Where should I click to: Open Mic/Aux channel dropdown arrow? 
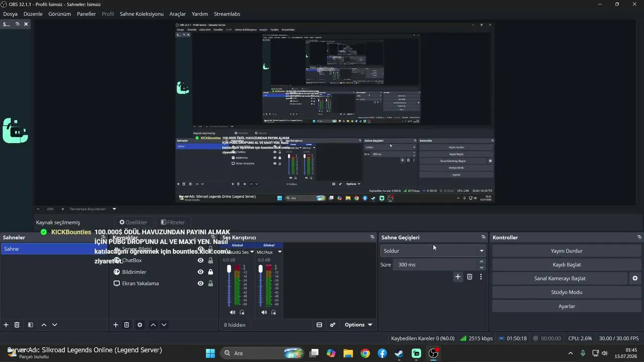point(280,252)
